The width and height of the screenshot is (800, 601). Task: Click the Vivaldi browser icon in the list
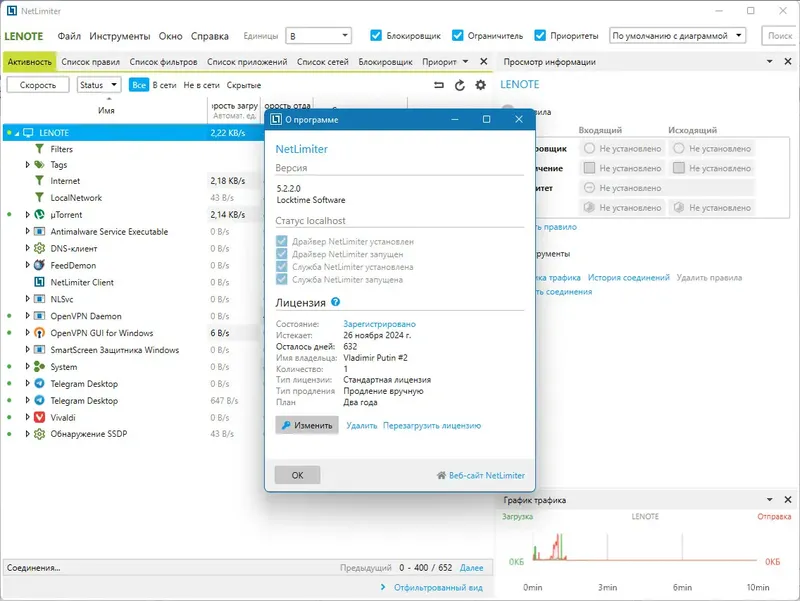click(39, 417)
